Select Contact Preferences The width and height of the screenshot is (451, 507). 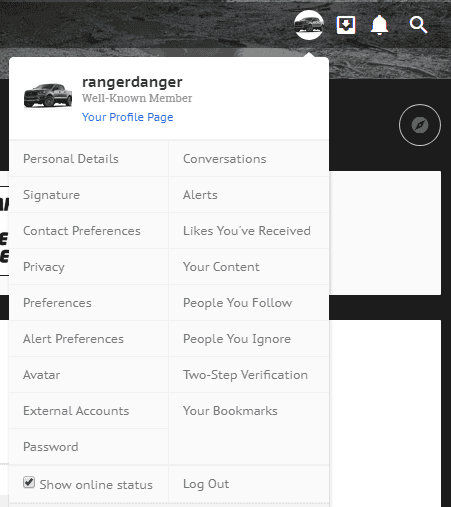click(x=89, y=231)
